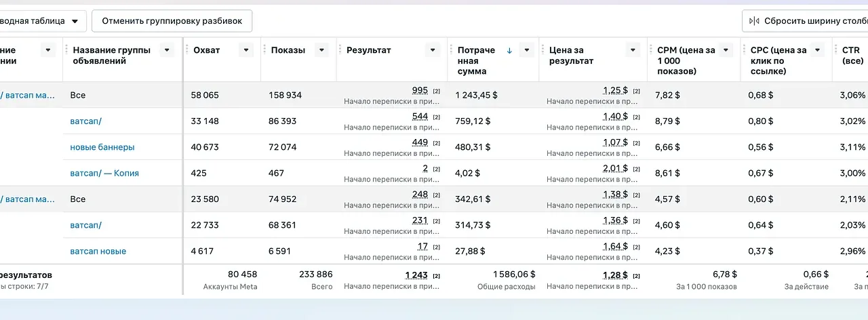Open Название группы объявлений column menu arrow
This screenshot has width=868, height=320.
167,50
